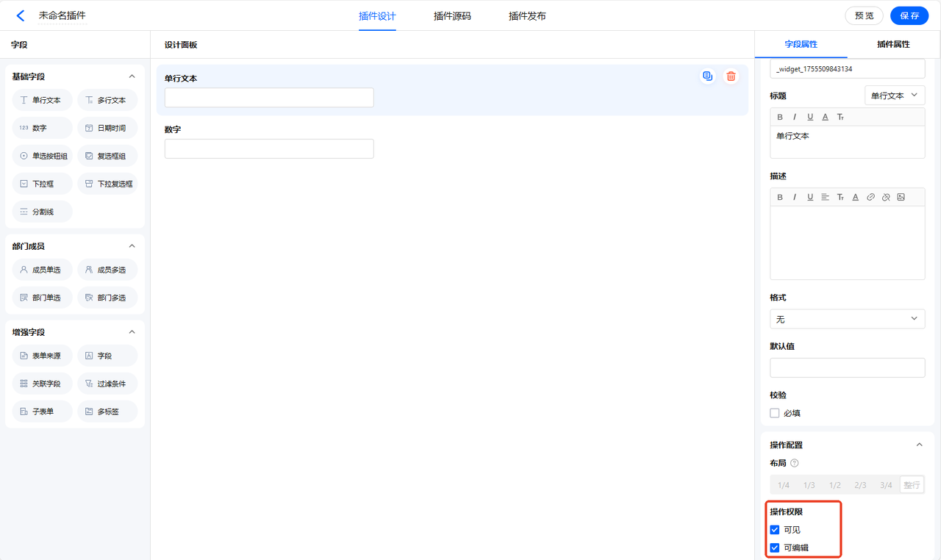Click insert image icon in 描述 toolbar
The height and width of the screenshot is (560, 941).
click(x=901, y=197)
